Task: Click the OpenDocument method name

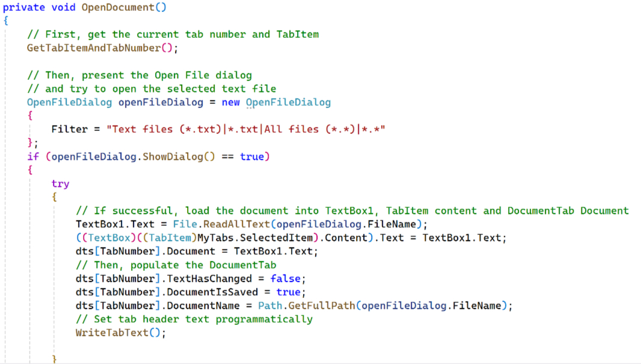Action: tap(118, 7)
